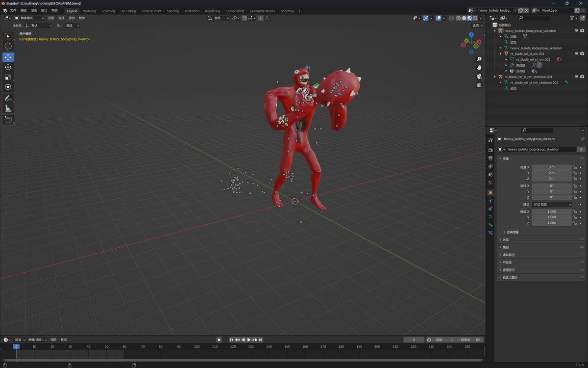This screenshot has height=368, width=588.
Task: Open the 文件 menu
Action: click(13, 10)
